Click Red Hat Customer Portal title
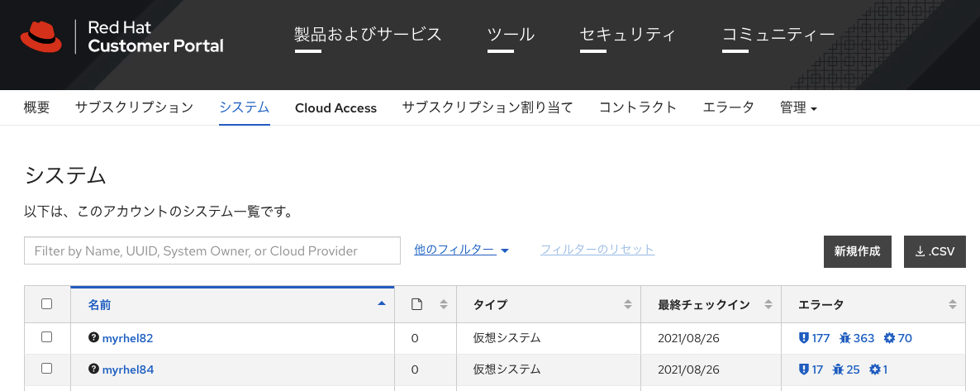 pos(155,37)
